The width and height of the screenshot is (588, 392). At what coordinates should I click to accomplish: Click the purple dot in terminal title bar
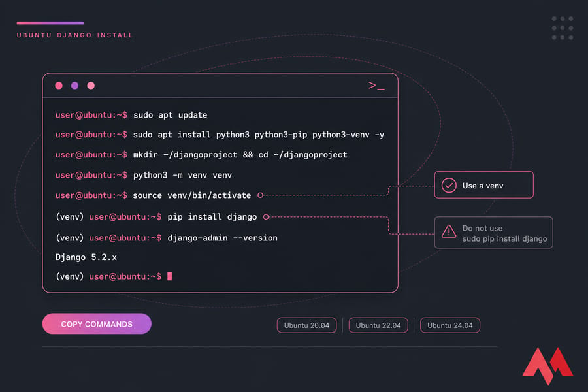click(x=75, y=86)
